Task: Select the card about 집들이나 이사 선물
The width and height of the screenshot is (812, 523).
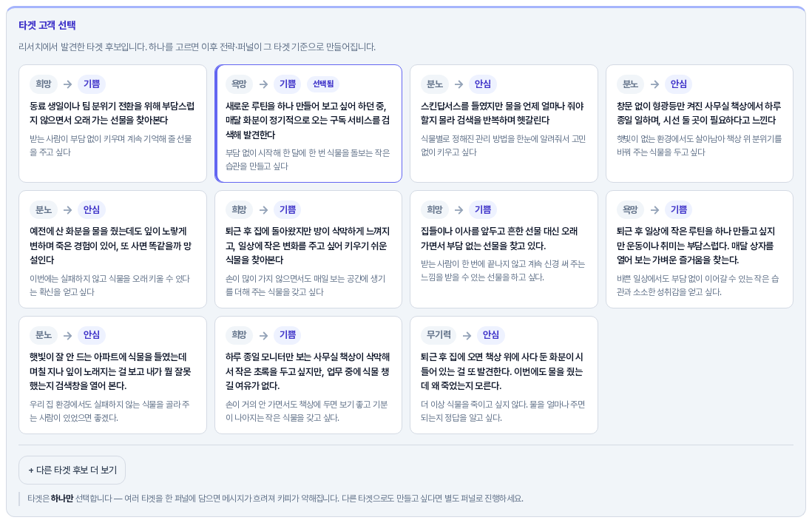Action: (x=504, y=249)
